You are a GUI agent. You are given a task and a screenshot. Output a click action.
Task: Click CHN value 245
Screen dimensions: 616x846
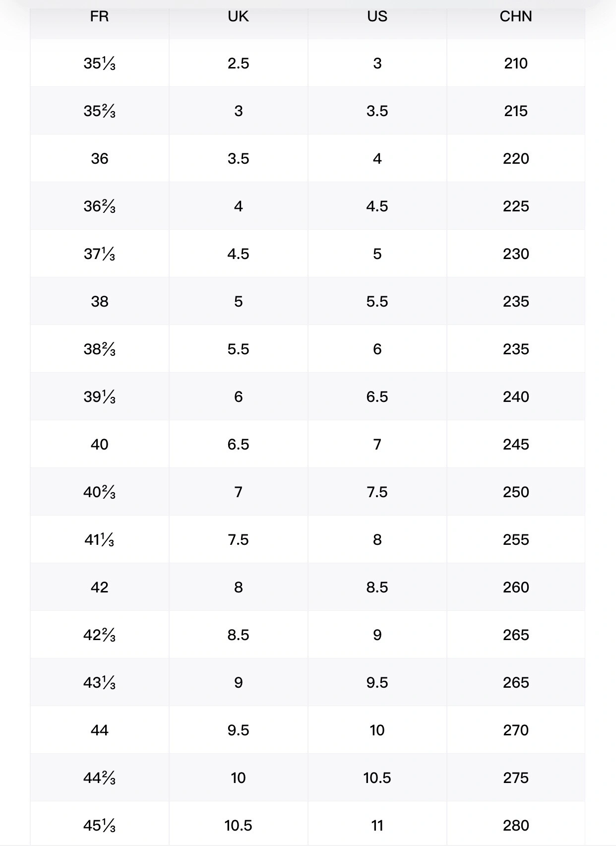click(x=516, y=445)
